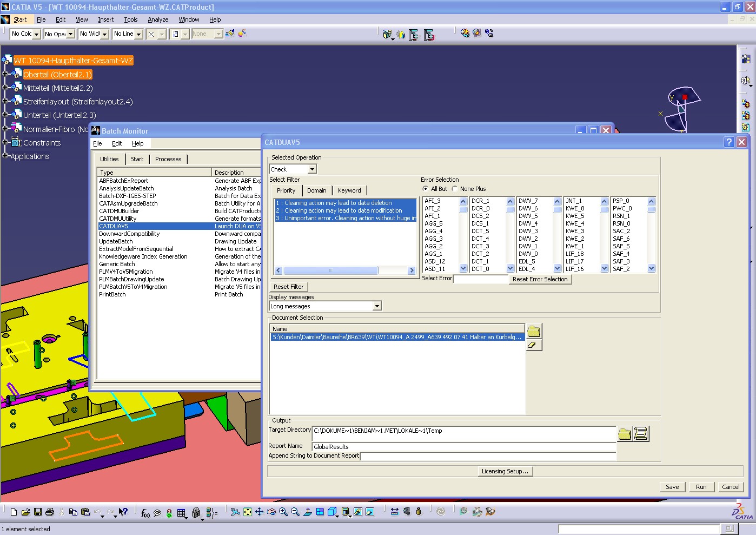Image resolution: width=756 pixels, height=535 pixels.
Task: Activate the Pan view icon
Action: [x=260, y=512]
